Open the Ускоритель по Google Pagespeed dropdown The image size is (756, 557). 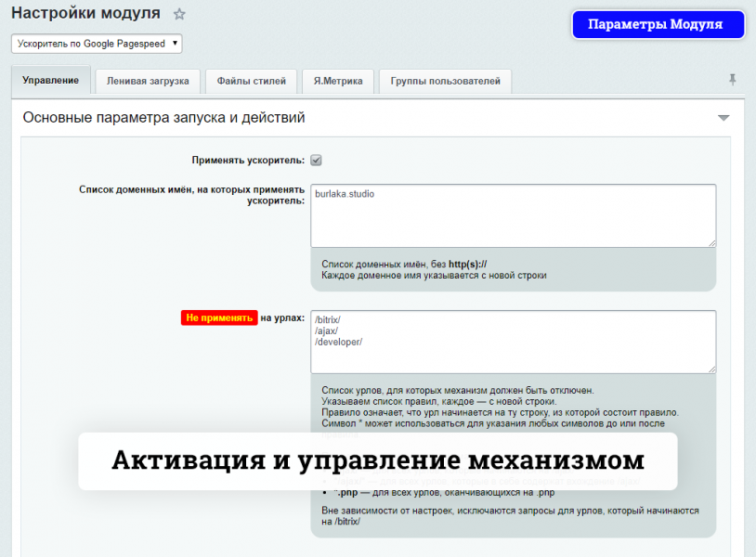point(97,43)
